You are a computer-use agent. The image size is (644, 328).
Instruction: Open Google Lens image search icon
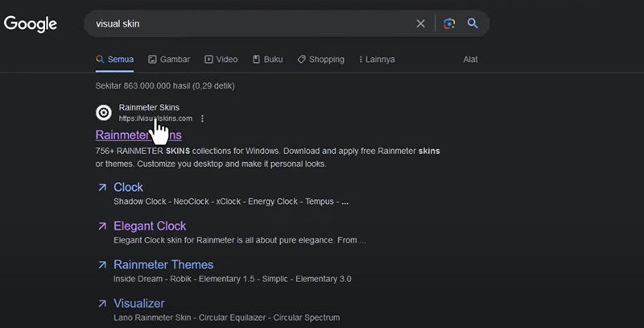pos(449,24)
